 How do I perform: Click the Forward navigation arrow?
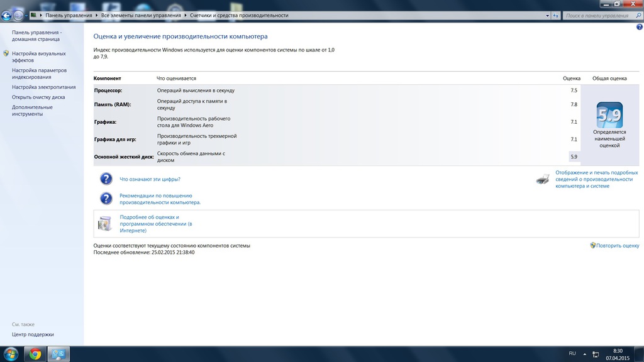(18, 16)
